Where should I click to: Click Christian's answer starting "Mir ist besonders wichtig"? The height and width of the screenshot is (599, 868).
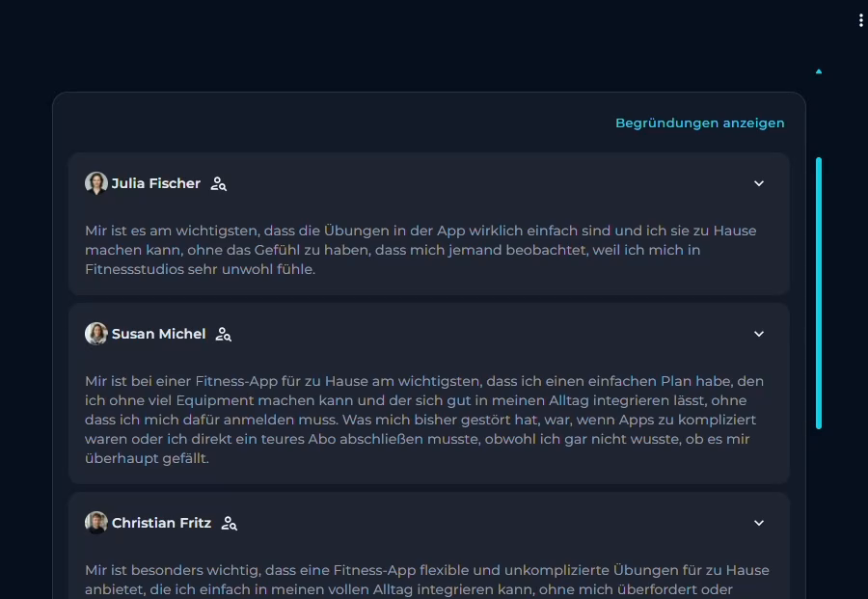[x=427, y=580]
